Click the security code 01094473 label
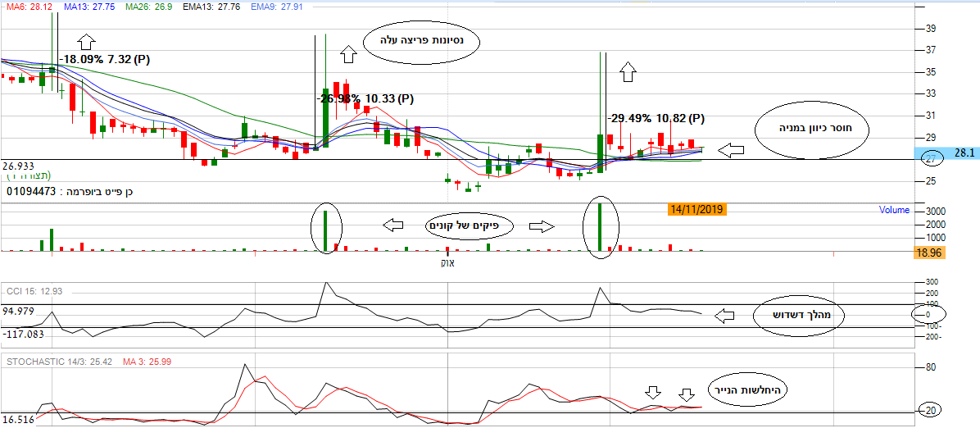This screenshot has height=428, width=980. [x=32, y=192]
